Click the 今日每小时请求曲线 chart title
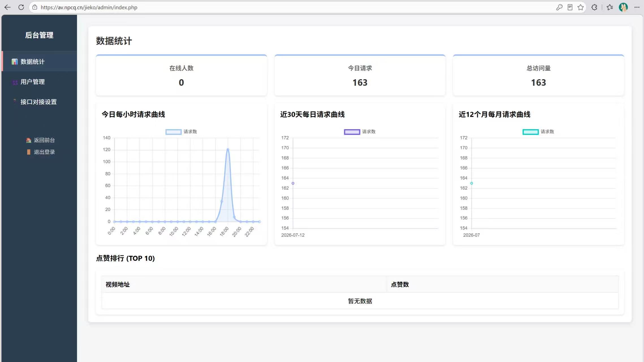This screenshot has width=644, height=362. [133, 114]
